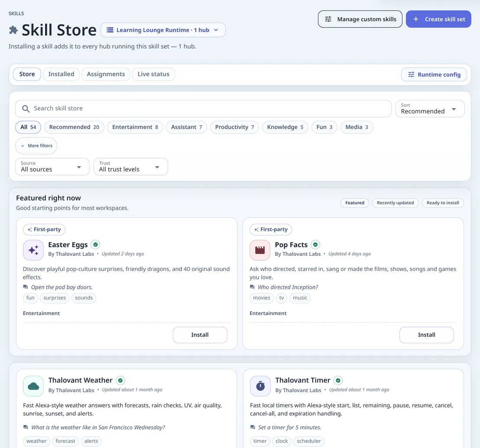Click the 'fun' tag on Easter Eggs
Viewport: 480px width, 448px height.
coord(30,298)
